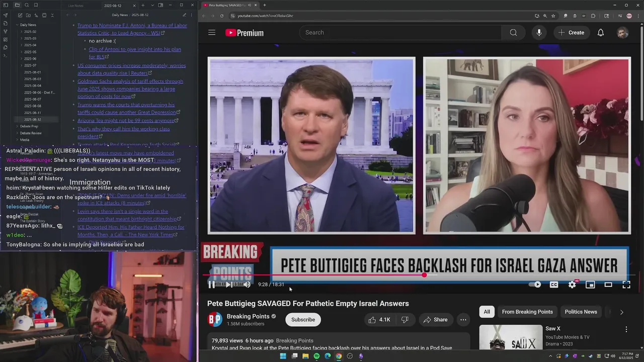The width and height of the screenshot is (644, 362).
Task: Open YouTube account avatar menu
Action: 623,33
